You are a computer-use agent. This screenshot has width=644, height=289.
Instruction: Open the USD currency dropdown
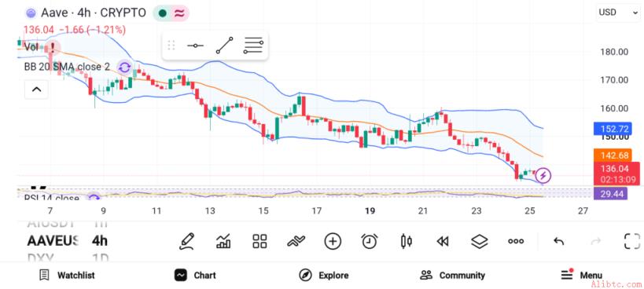617,13
